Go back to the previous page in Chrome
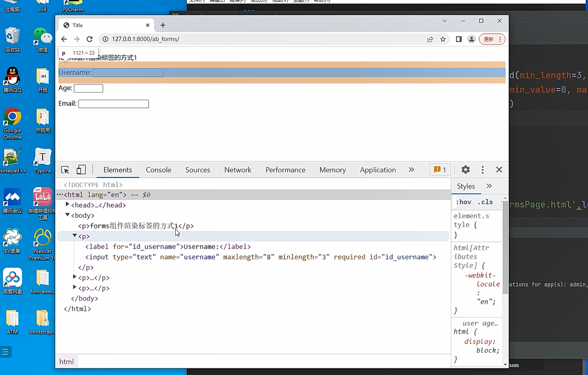Screen dimensions: 588x375 64,39
